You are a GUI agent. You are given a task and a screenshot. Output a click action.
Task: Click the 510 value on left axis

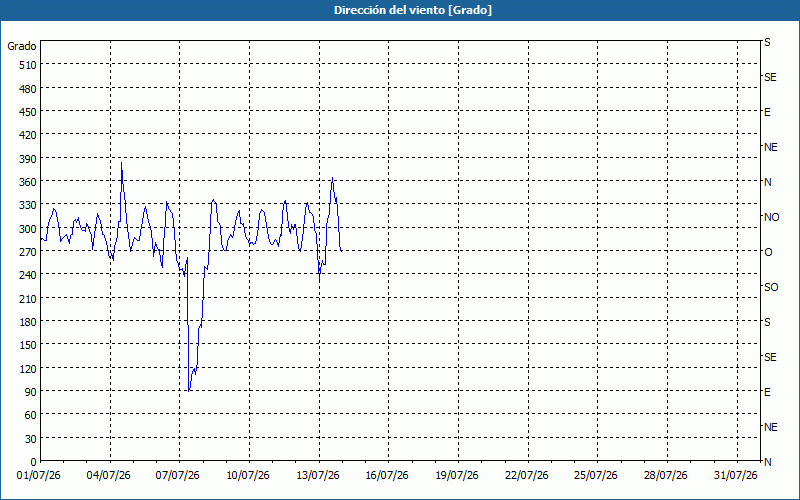click(x=28, y=65)
